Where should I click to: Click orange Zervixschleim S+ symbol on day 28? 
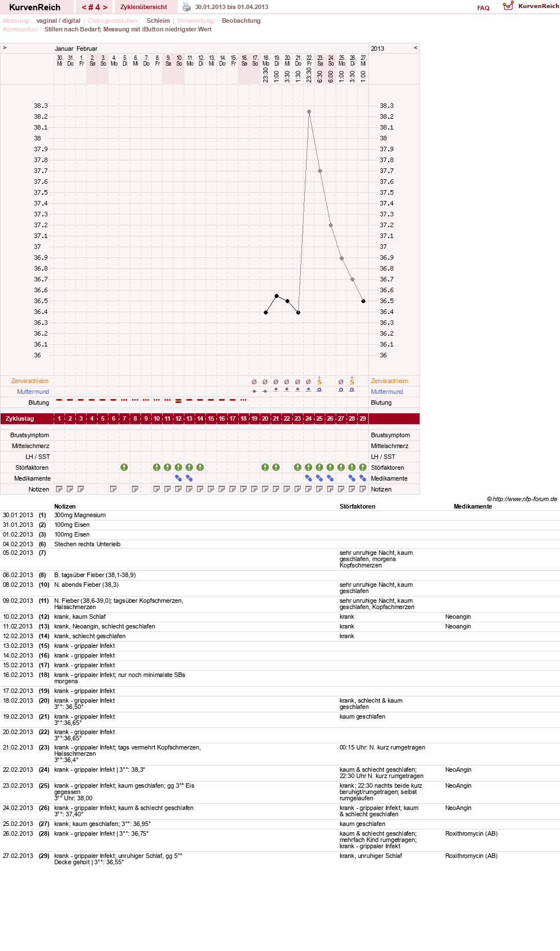[x=352, y=381]
